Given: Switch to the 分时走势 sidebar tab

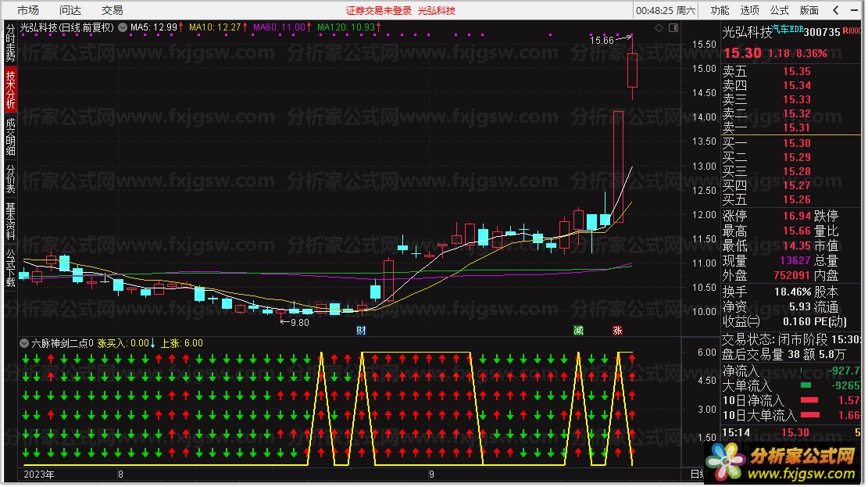Looking at the screenshot, I should (10, 43).
